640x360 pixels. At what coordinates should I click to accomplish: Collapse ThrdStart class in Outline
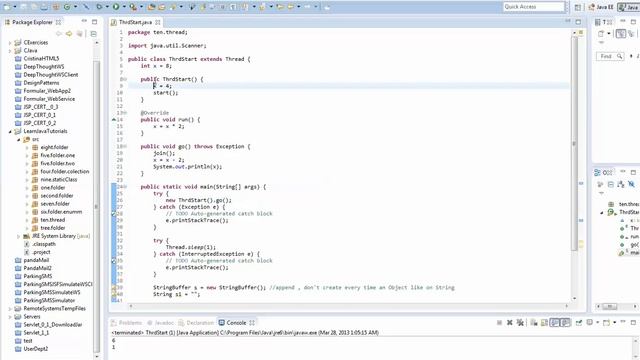tap(602, 213)
